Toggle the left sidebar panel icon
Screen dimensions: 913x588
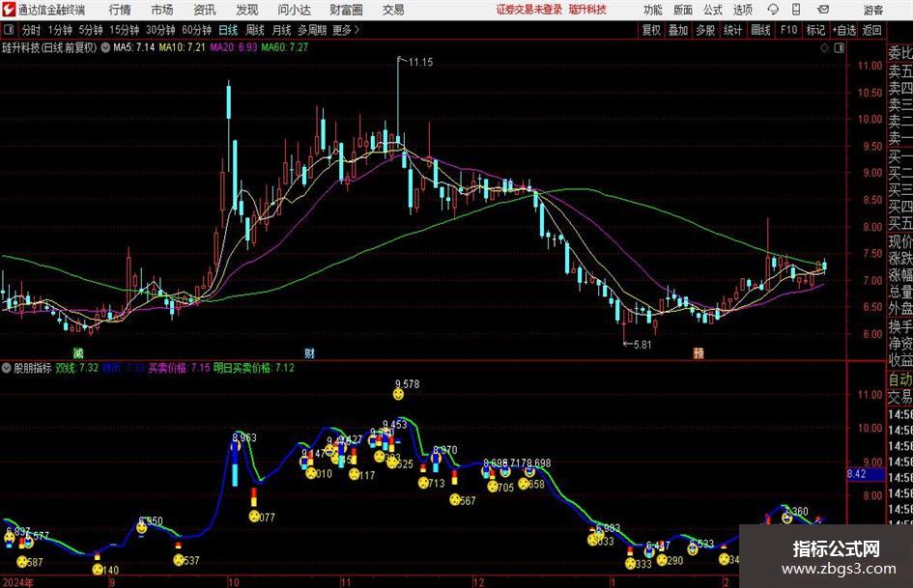coord(9,30)
